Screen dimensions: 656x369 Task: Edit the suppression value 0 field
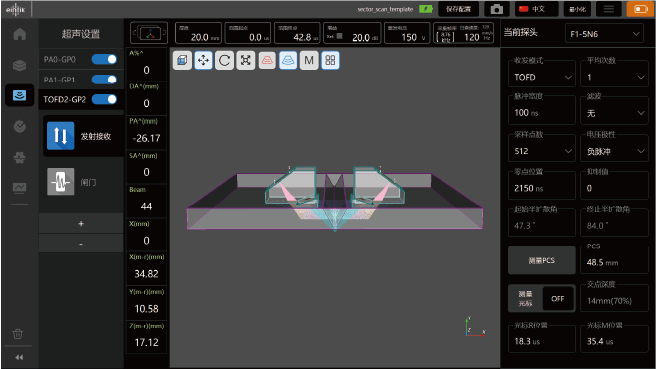coord(614,188)
